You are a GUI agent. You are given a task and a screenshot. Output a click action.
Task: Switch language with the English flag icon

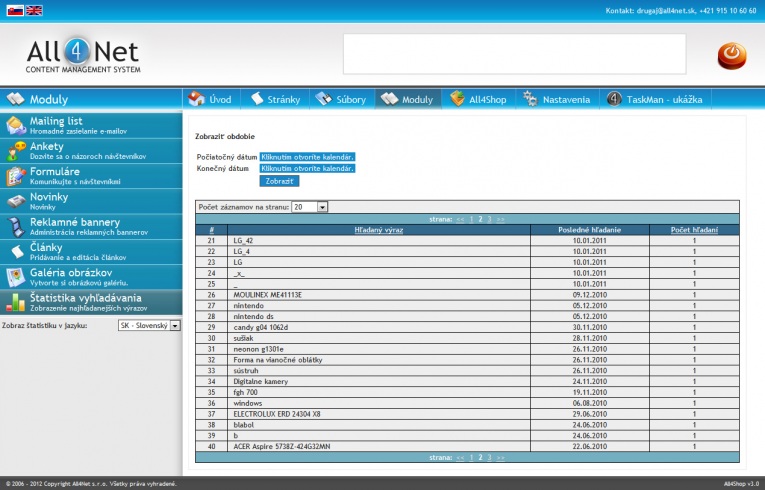[x=34, y=10]
